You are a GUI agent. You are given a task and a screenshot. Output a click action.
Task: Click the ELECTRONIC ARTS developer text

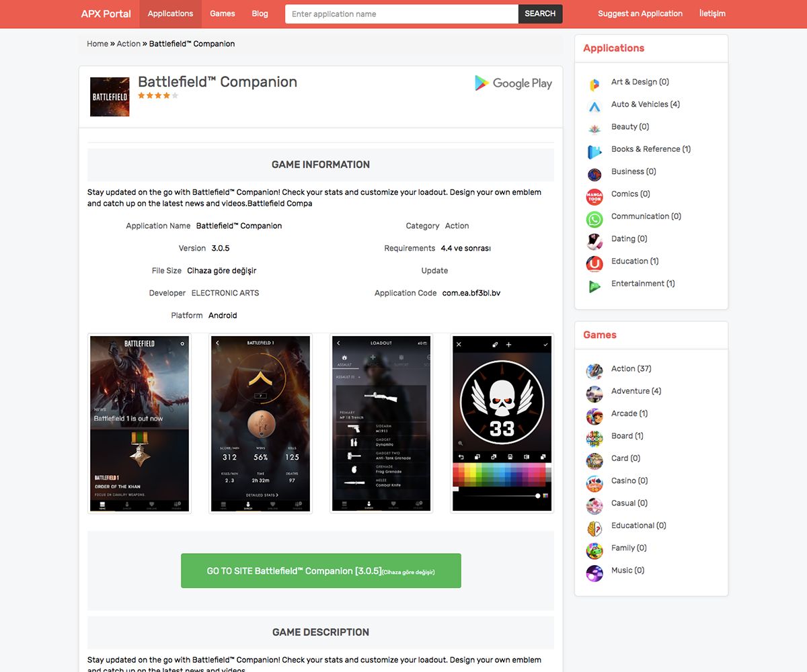tap(225, 293)
